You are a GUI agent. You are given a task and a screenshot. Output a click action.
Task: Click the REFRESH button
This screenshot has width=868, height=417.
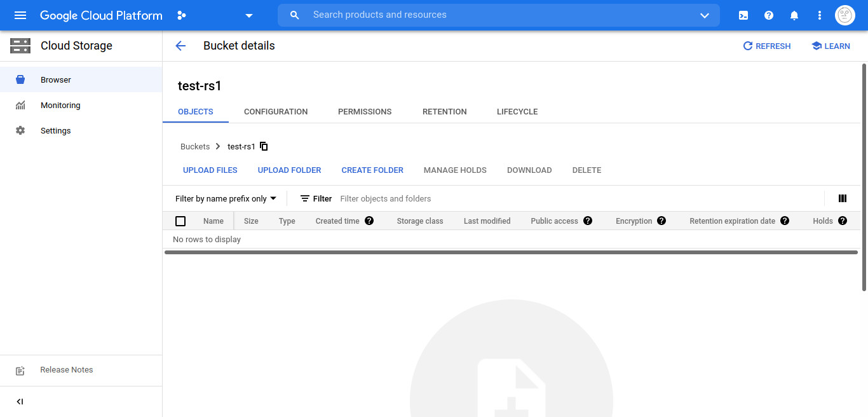767,46
